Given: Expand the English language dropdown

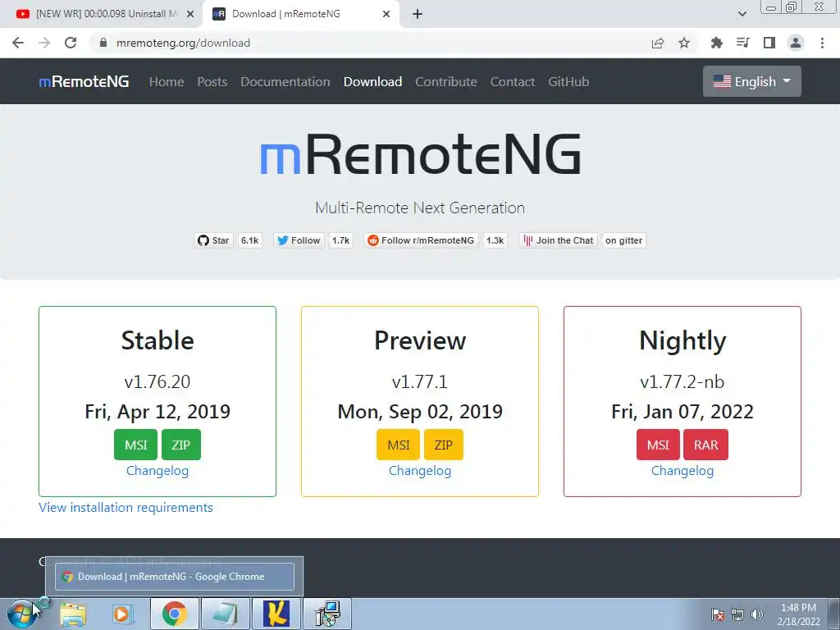Looking at the screenshot, I should pyautogui.click(x=752, y=81).
